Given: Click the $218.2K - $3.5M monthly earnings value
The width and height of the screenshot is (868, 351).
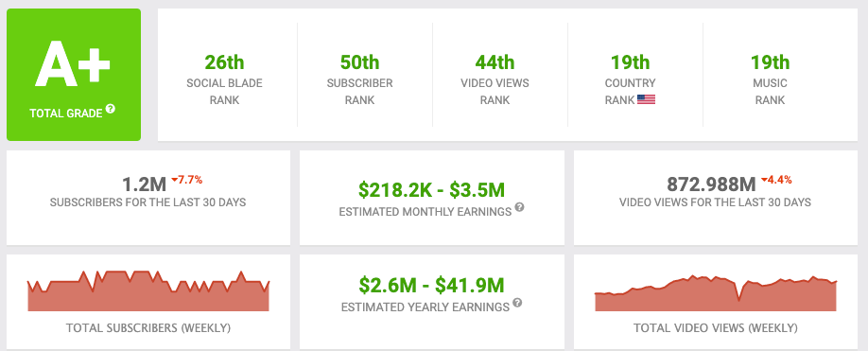Looking at the screenshot, I should [x=432, y=190].
